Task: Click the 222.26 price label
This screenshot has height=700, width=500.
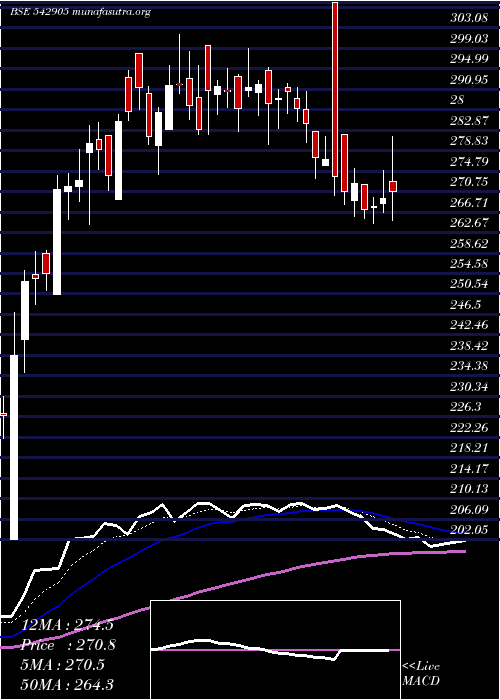Action: 469,428
